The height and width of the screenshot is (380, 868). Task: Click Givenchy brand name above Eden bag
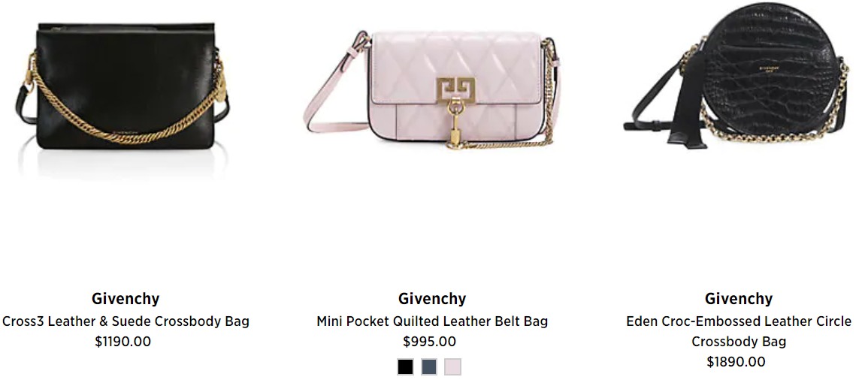click(x=739, y=299)
